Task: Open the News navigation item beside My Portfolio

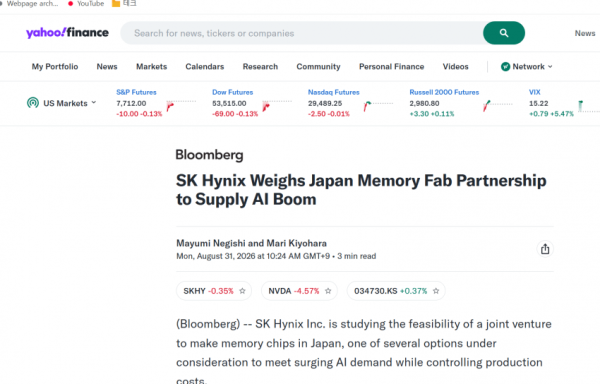Action: pos(107,67)
